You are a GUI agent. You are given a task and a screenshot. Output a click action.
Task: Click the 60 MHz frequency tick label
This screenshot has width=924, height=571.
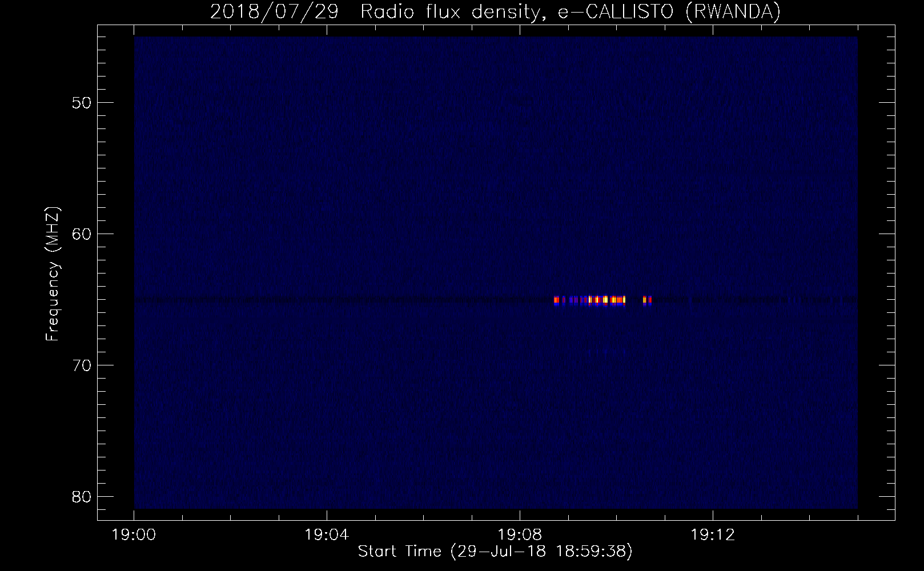coord(82,234)
